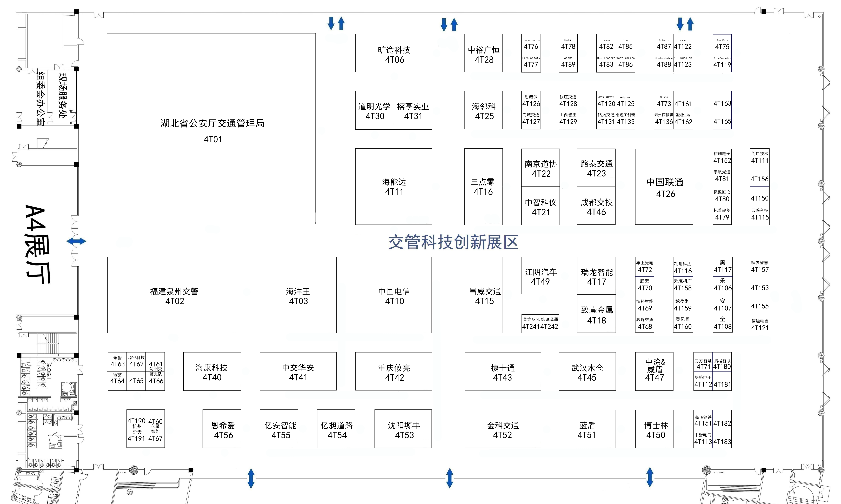Select small booth 普宸反光 4T241
Image resolution: width=841 pixels, height=504 pixels.
click(x=531, y=323)
